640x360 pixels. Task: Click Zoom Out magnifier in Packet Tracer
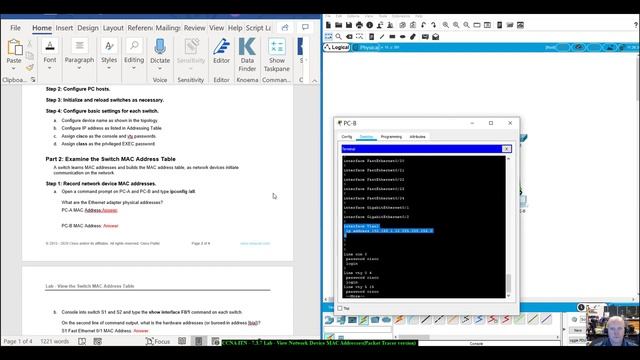pyautogui.click(x=466, y=25)
